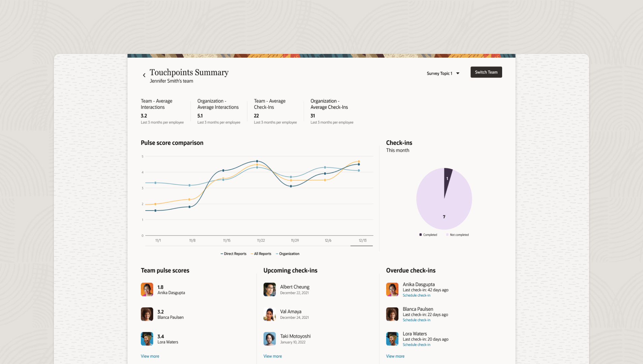Click Anika Dasgupta's avatar in Overdue check-ins

392,290
